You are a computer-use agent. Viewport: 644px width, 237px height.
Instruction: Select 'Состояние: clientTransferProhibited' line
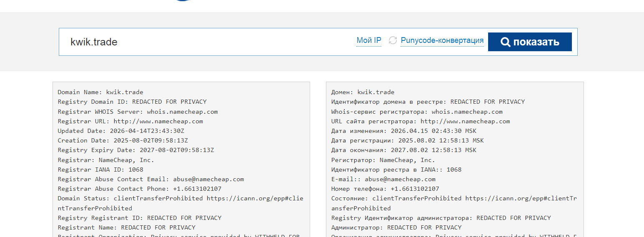point(454,203)
